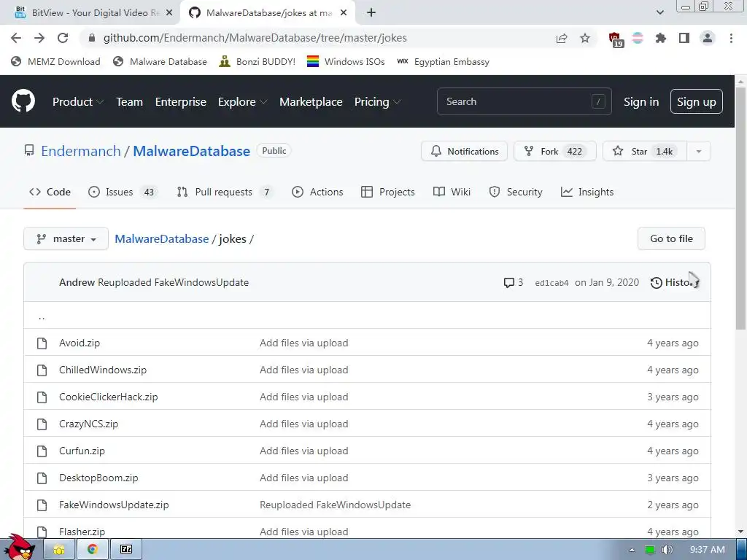Switch to the BitView browser tab
The image size is (747, 560).
90,13
